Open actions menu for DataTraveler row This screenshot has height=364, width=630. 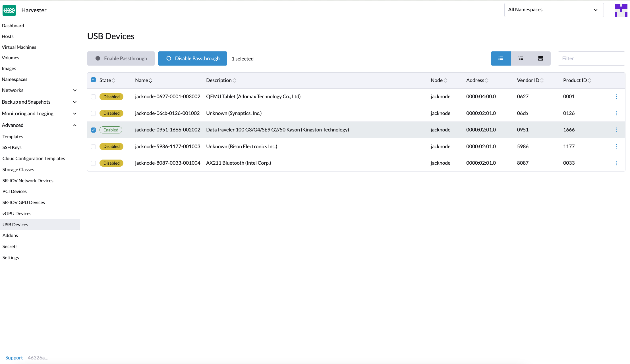click(x=616, y=130)
